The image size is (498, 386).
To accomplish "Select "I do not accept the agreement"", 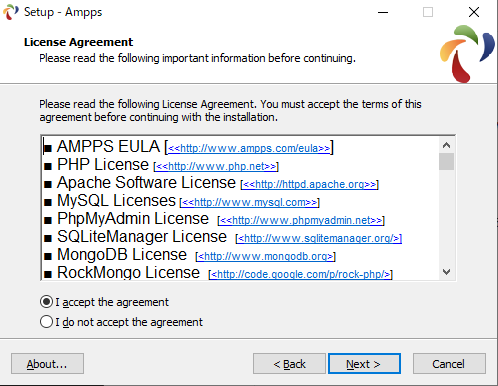I will tap(46, 322).
